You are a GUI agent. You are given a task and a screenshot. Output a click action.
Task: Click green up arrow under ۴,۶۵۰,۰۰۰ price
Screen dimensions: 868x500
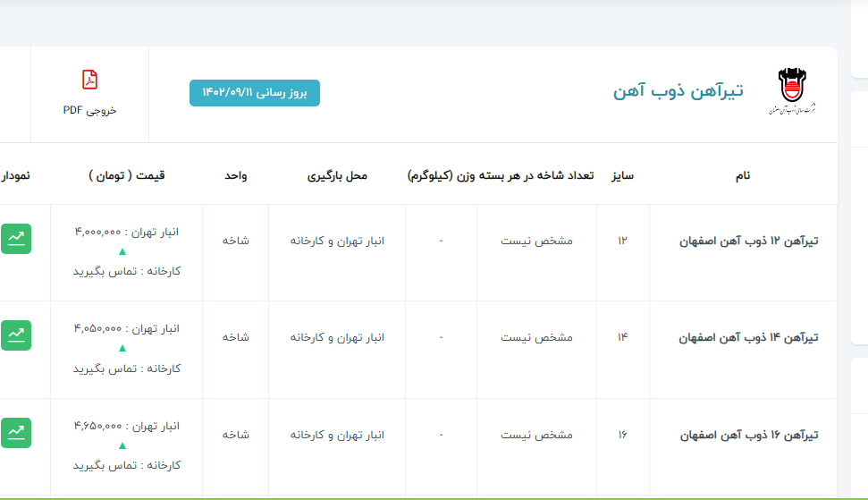[x=122, y=445]
